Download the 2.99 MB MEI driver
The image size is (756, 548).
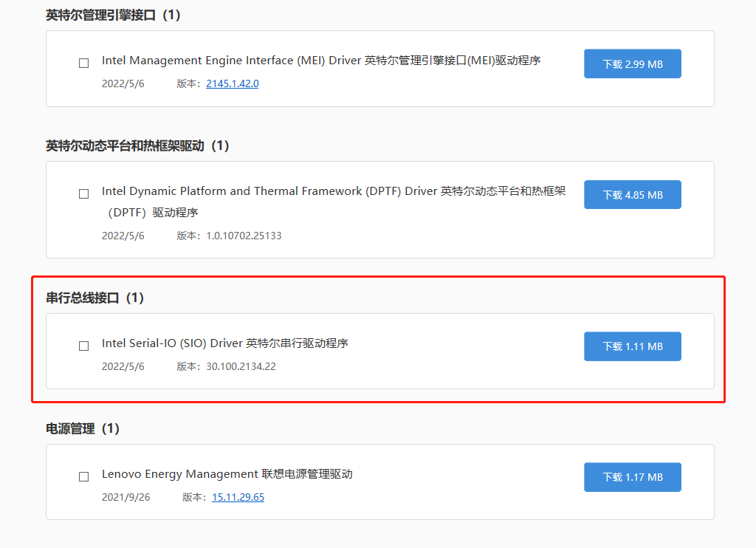tap(632, 64)
